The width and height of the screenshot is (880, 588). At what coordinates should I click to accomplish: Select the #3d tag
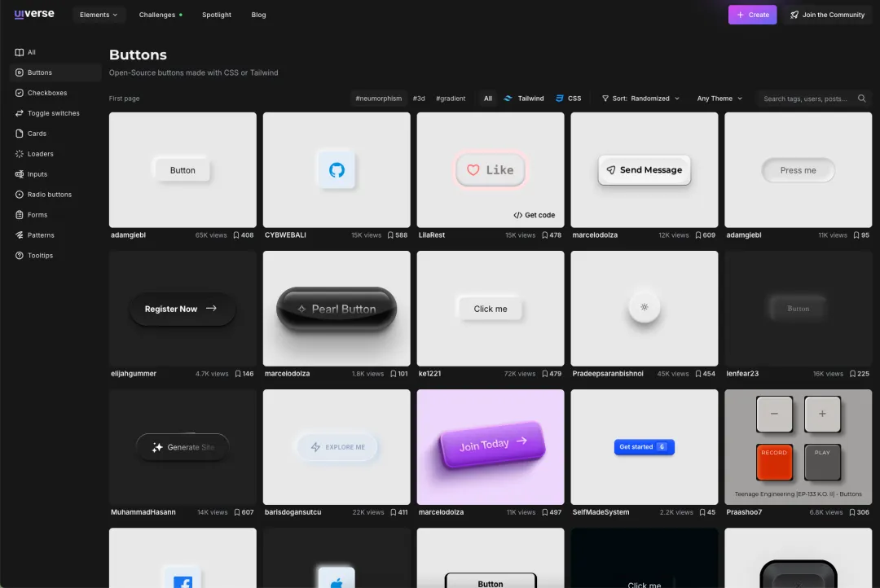coord(419,99)
